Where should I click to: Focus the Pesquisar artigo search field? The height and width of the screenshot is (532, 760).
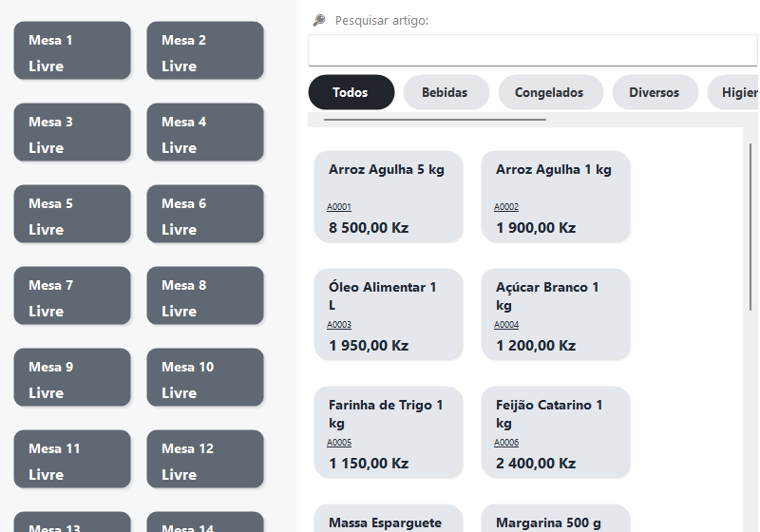[533, 50]
